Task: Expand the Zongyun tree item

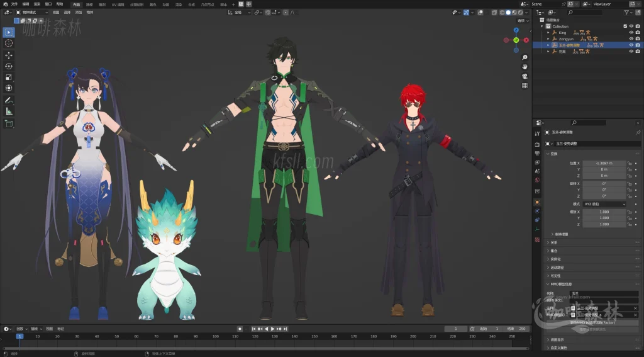Action: 548,38
